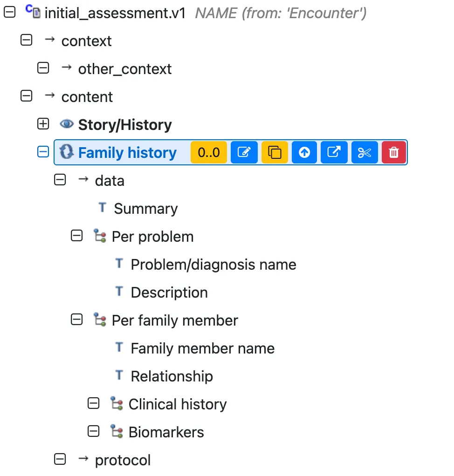This screenshot has width=454, height=476.
Task: Move the Family history node up
Action: point(304,152)
